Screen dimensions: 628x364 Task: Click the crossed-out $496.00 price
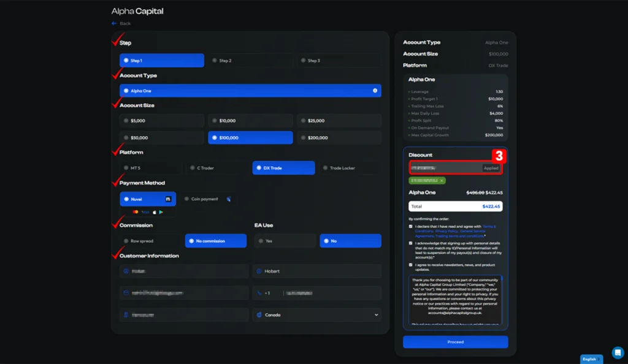tap(475, 192)
